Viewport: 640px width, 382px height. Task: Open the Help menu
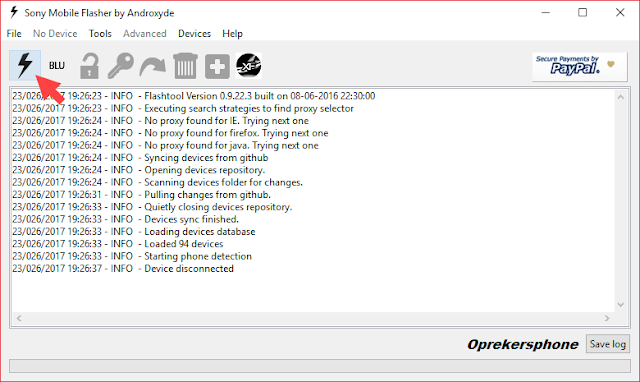(x=232, y=33)
